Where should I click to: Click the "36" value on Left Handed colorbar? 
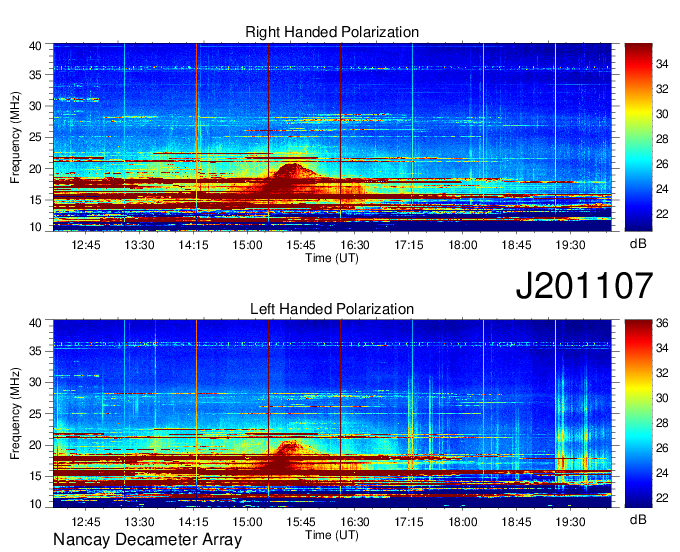point(662,323)
